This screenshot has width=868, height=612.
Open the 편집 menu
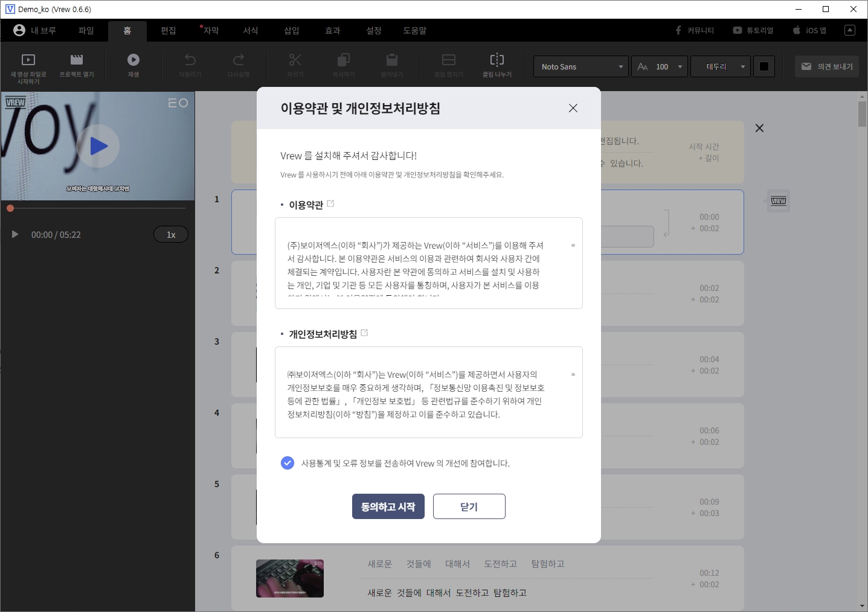click(x=169, y=30)
